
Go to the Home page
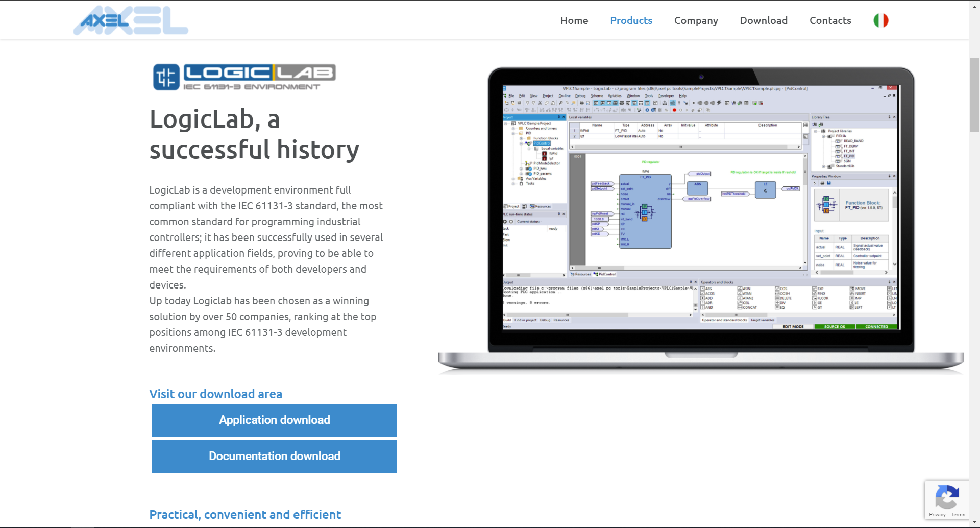[574, 20]
